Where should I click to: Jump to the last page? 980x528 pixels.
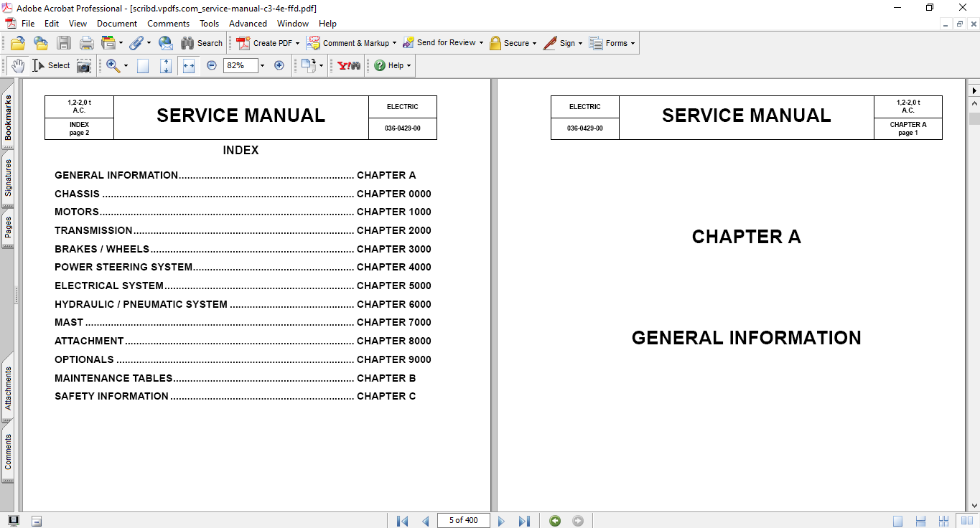pos(524,521)
